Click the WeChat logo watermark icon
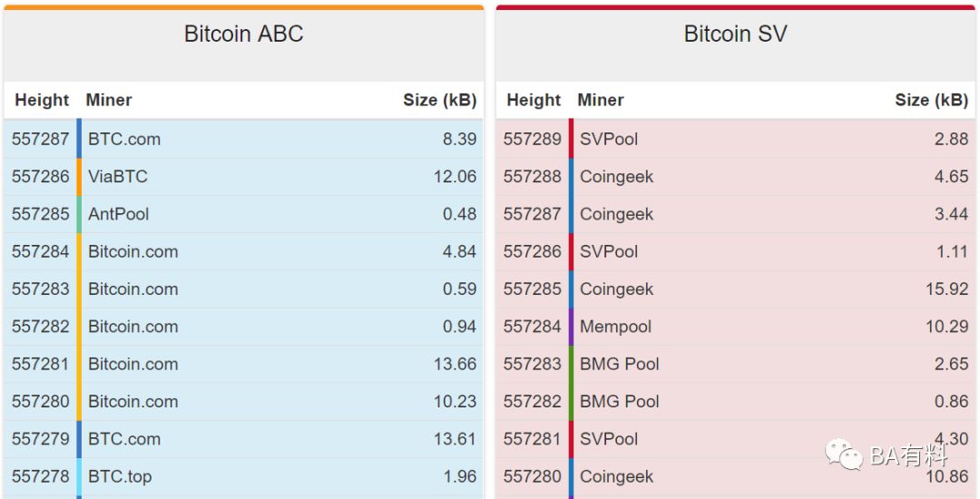Viewport: 980px width, 499px height. tap(844, 454)
